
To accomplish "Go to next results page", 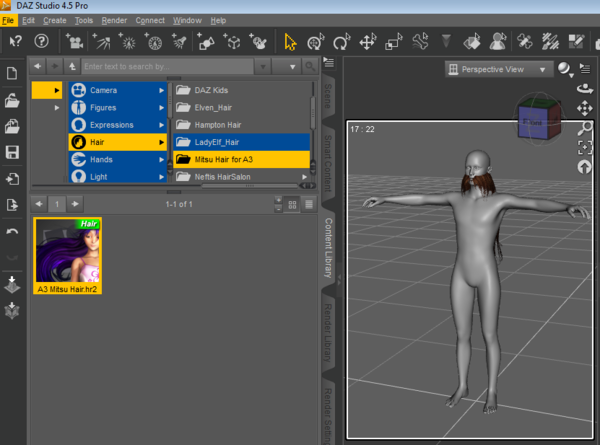I will pos(75,204).
